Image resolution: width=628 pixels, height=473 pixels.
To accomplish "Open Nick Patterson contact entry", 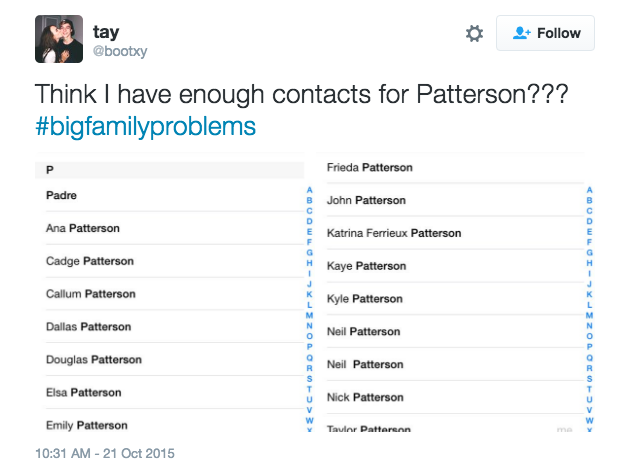I will pos(455,397).
